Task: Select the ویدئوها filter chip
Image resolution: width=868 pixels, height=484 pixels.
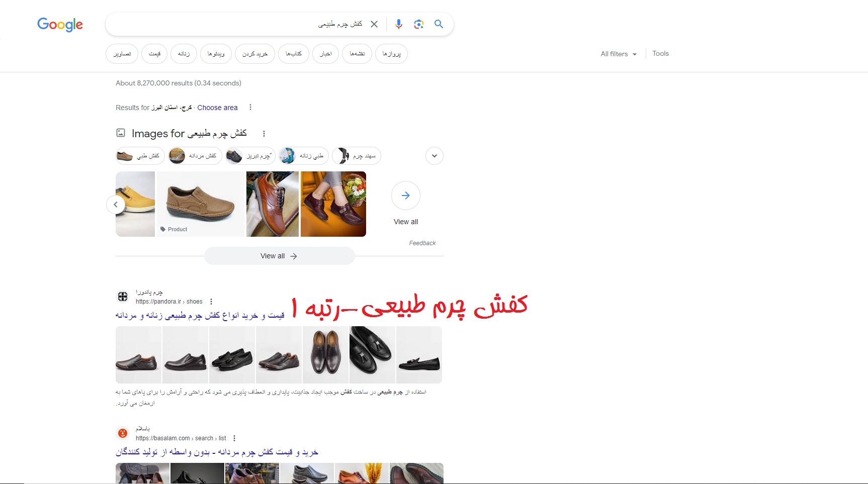Action: pyautogui.click(x=216, y=54)
